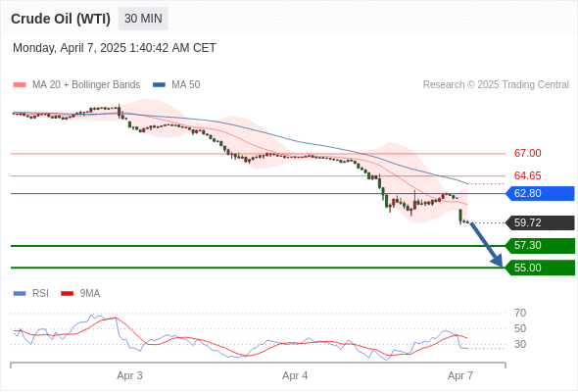This screenshot has height=392, width=578.
Task: Click the black 59.72 current price tag
Action: 540,222
